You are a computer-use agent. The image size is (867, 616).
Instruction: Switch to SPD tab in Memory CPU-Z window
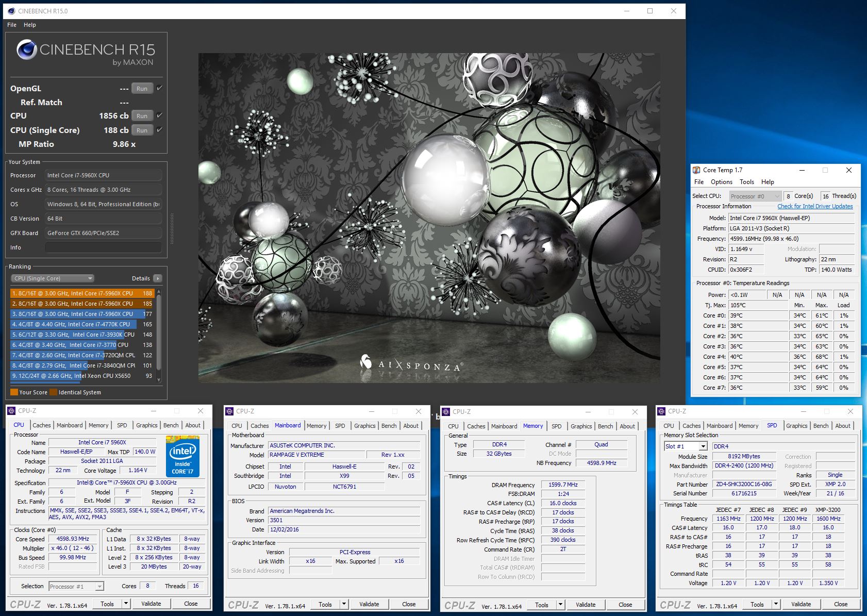557,426
